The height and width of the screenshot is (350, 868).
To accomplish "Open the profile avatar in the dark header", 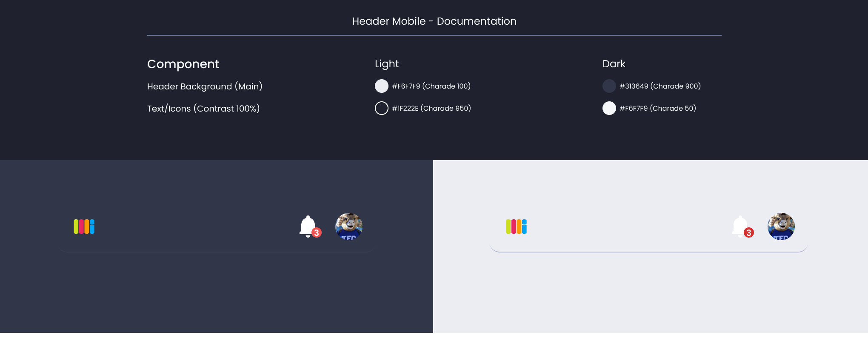I will [349, 227].
